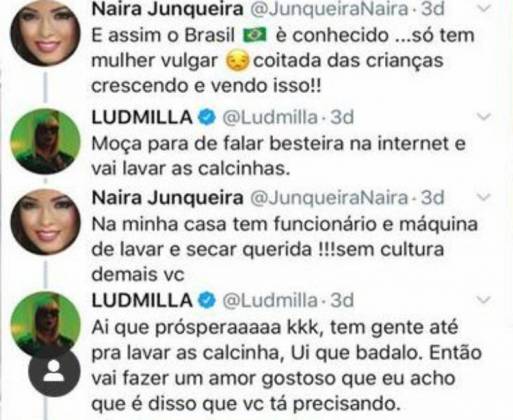The image size is (513, 420).
Task: Click verified badge on Ludmilla's first reply
Action: (x=207, y=117)
